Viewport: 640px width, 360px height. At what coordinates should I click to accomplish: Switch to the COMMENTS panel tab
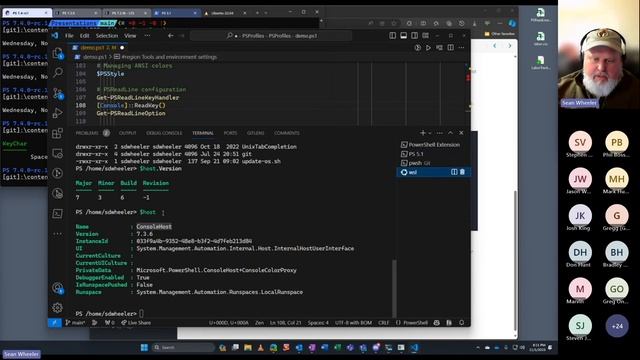(287, 133)
